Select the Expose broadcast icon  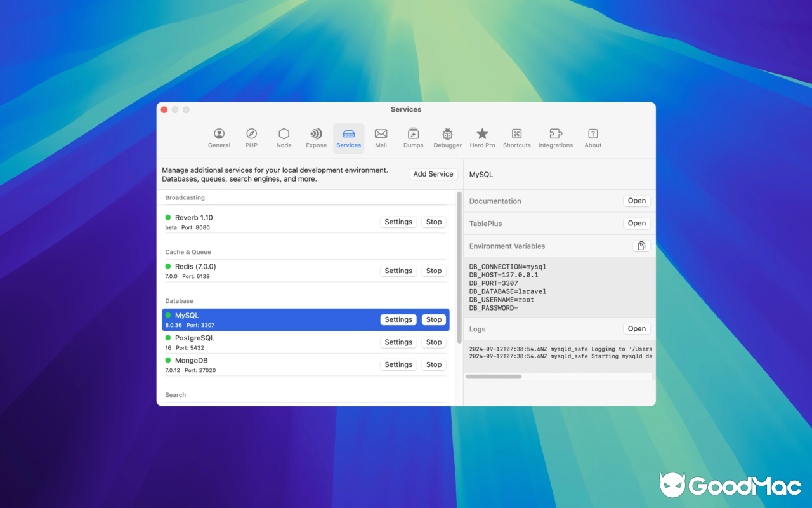[x=316, y=134]
